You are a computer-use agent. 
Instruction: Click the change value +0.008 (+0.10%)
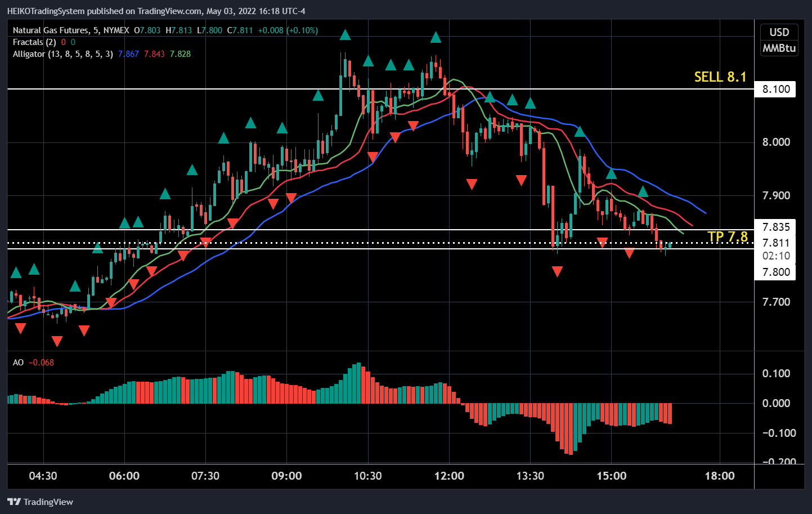[288, 30]
